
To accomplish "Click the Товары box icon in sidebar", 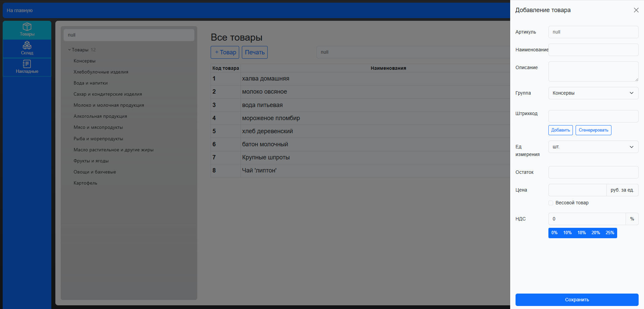I will pos(27,27).
